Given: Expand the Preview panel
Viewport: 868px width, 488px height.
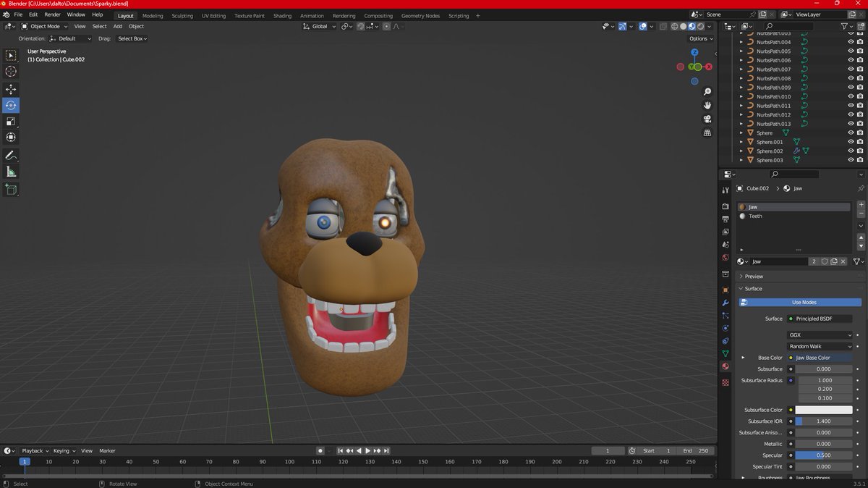Looking at the screenshot, I should pyautogui.click(x=754, y=276).
